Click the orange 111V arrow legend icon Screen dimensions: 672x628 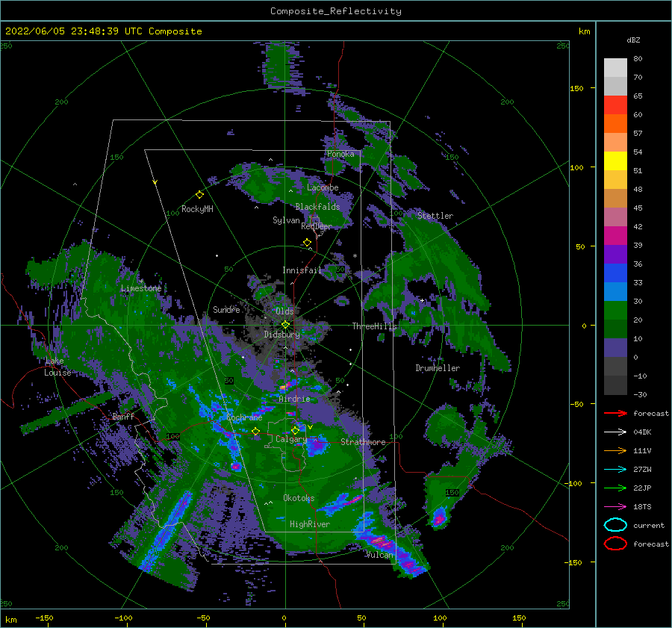click(615, 450)
